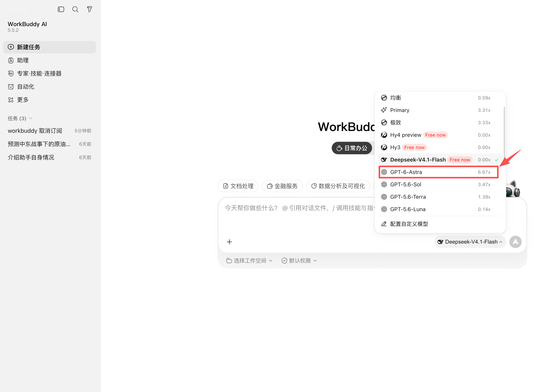Click the GPT-5.6-Sol logo icon
Screen dimensions: 542x392
[x=384, y=184]
